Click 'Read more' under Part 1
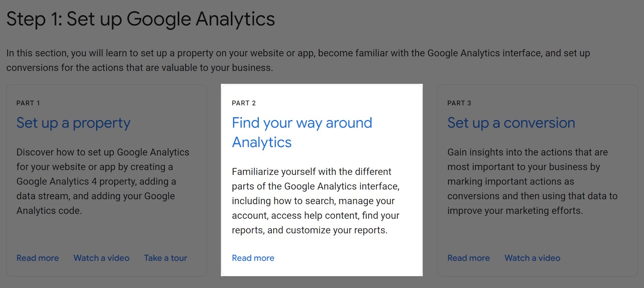 [x=37, y=258]
